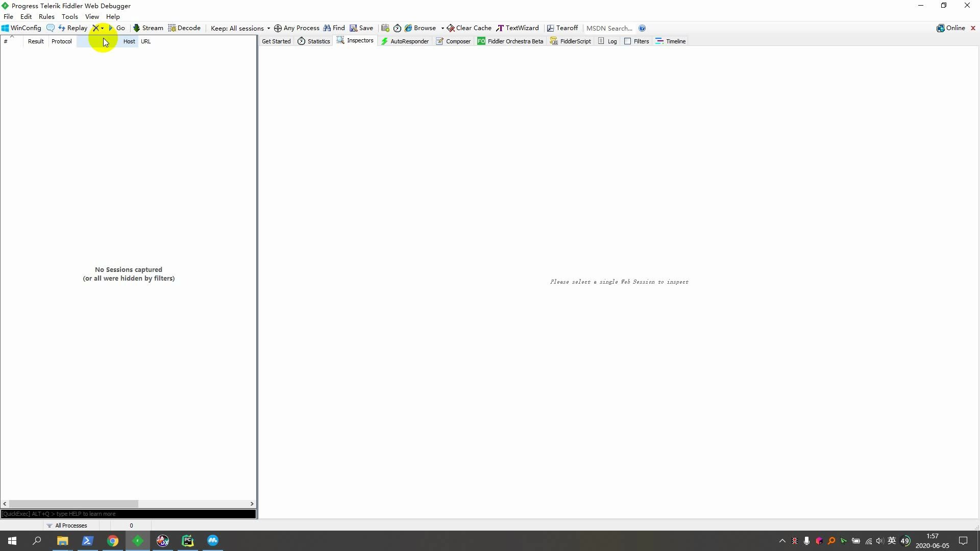Viewport: 980px width, 551px height.
Task: Click the Any Process target picker
Action: 297,28
